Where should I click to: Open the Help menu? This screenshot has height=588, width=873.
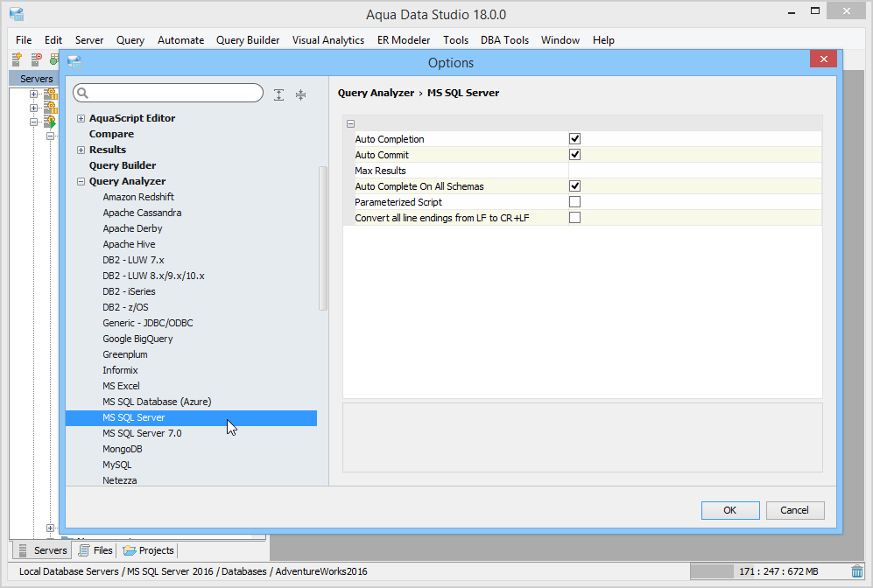[x=603, y=40]
